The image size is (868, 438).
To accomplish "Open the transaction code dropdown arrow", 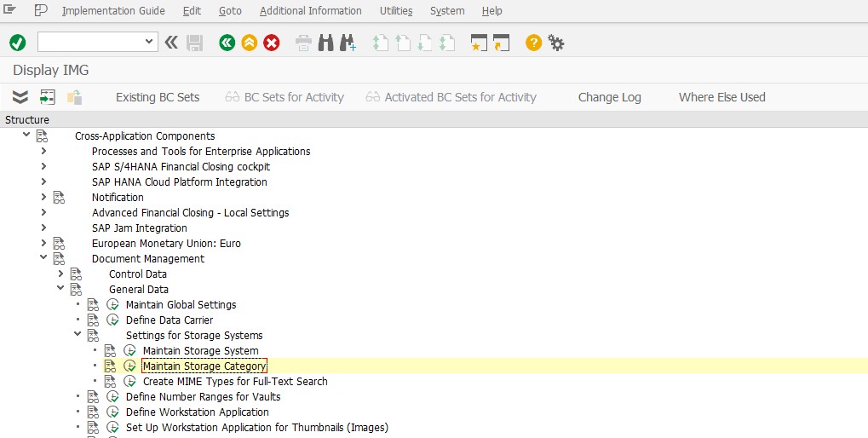I will [148, 42].
